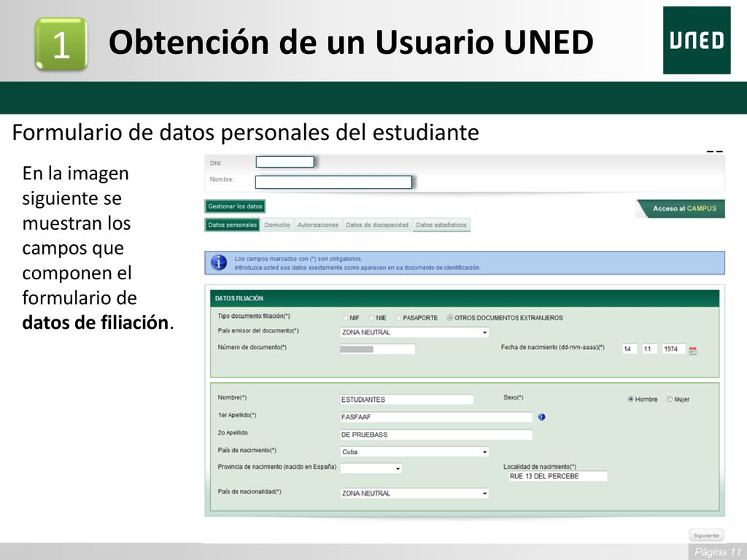Click Nombre field containing ESTUDIANTES
This screenshot has height=560, width=747.
coord(407,400)
